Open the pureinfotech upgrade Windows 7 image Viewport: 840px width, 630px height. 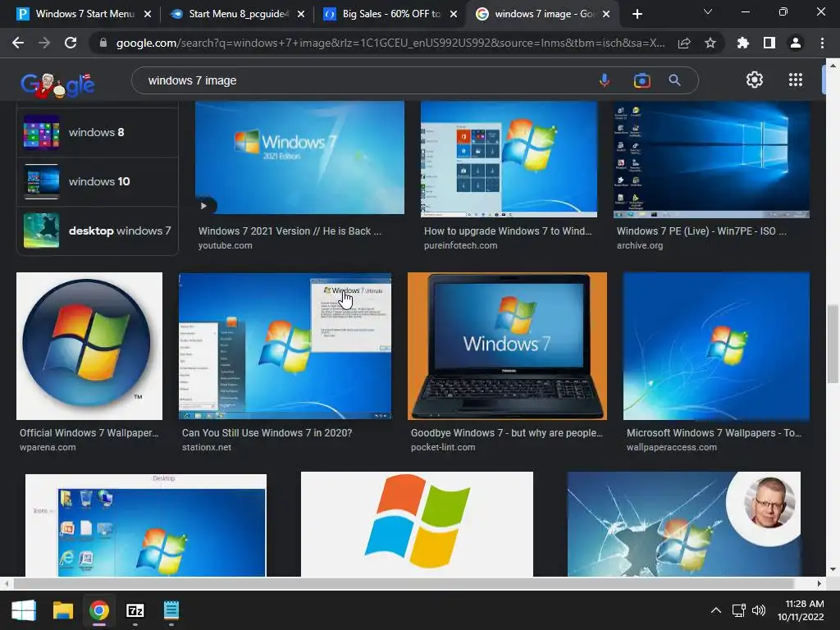pyautogui.click(x=509, y=159)
